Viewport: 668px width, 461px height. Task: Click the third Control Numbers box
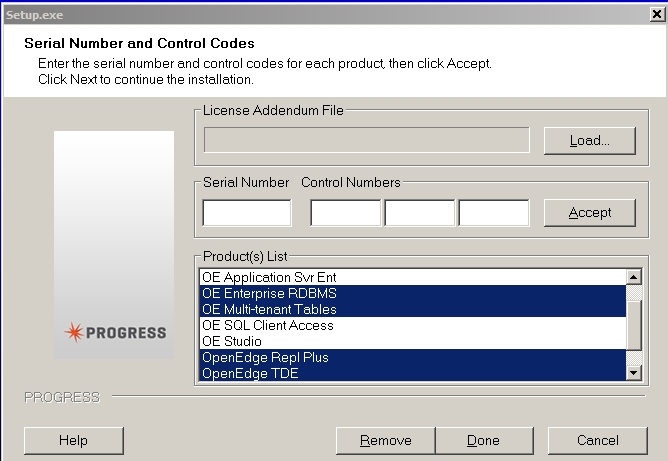click(494, 213)
